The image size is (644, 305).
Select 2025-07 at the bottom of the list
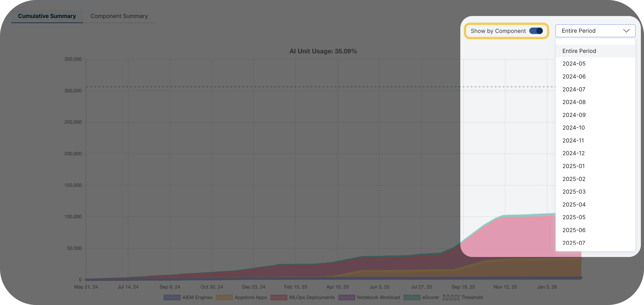[x=573, y=243]
